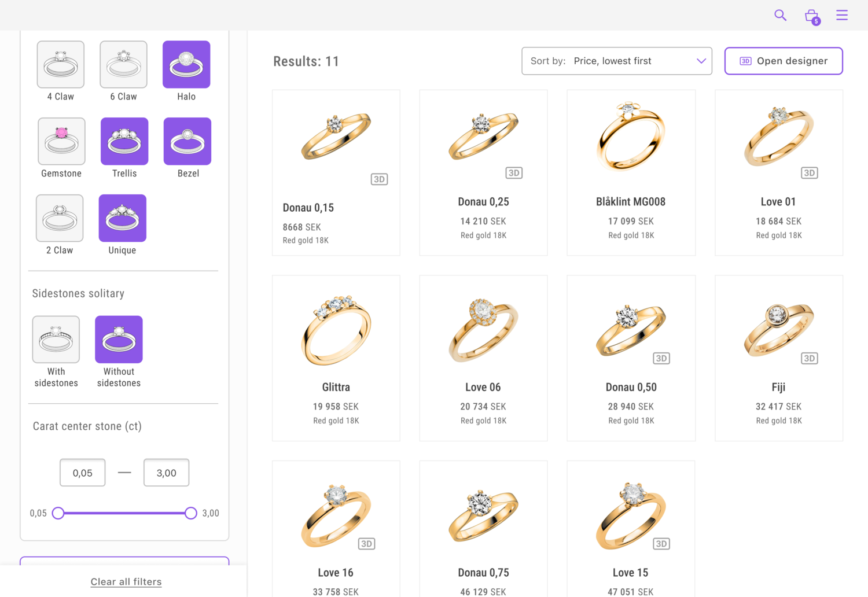Click the Clear all filters link
This screenshot has width=868, height=597.
[126, 582]
